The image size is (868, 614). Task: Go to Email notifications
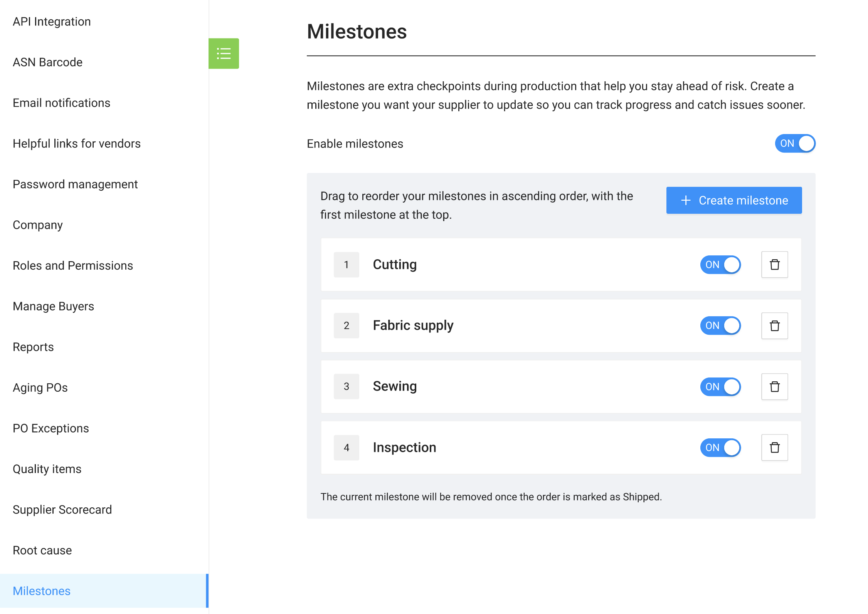click(x=62, y=103)
